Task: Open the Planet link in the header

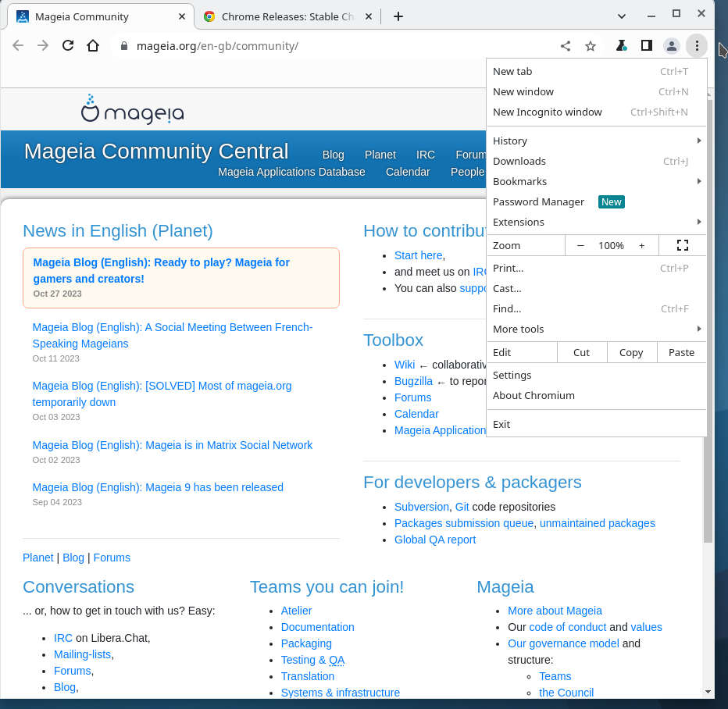Action: (x=380, y=155)
